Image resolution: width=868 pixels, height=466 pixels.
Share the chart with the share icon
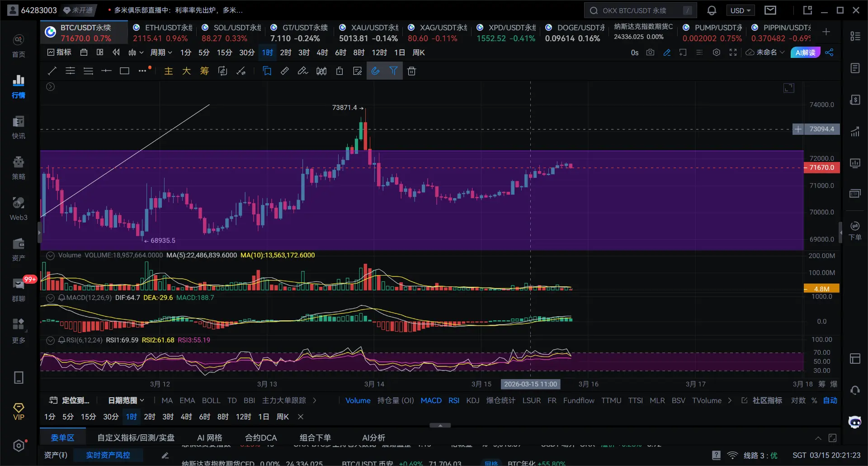829,52
